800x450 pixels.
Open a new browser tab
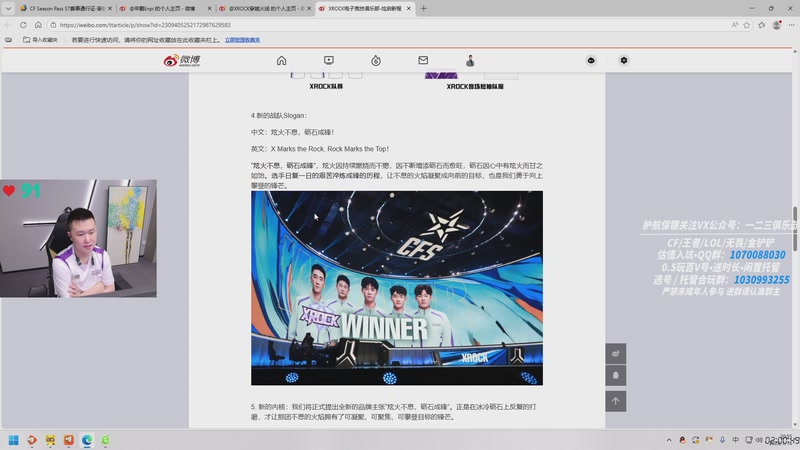pos(423,8)
